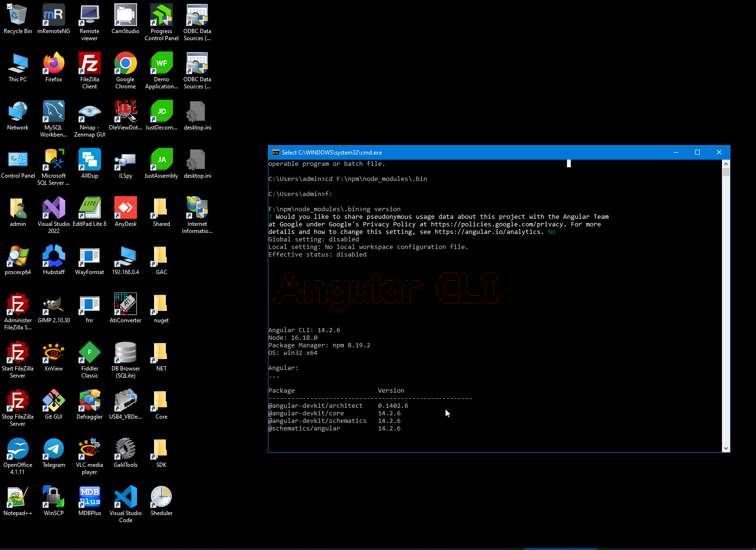Viewport: 756px width, 550px height.
Task: Select the Administer FileZilla Server icon
Action: click(x=17, y=311)
